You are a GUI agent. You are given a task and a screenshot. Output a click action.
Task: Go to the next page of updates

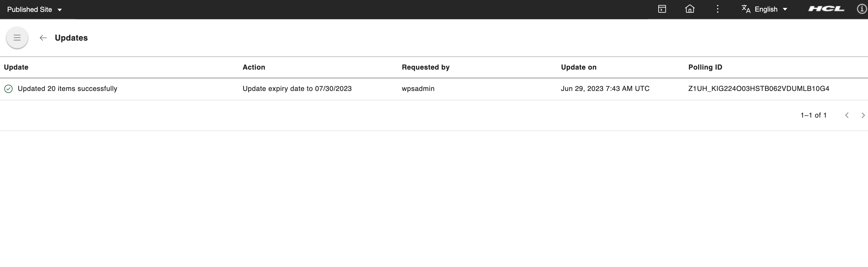pos(863,115)
